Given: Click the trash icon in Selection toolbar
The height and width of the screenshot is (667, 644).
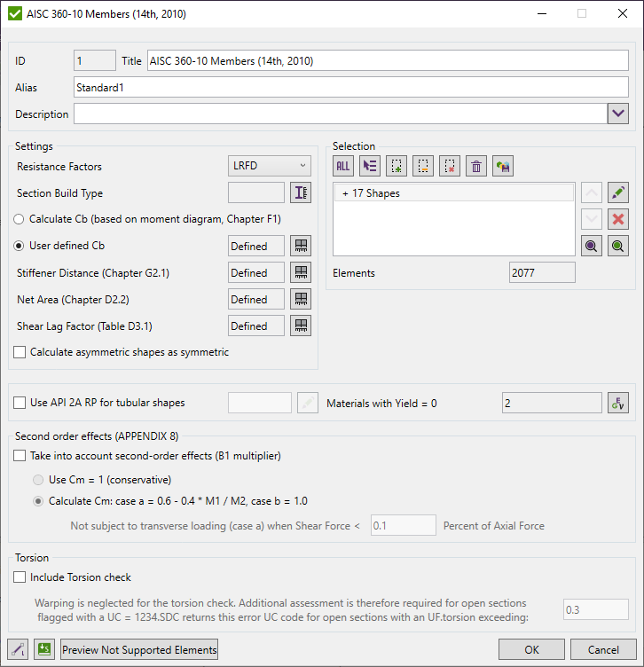Looking at the screenshot, I should point(476,166).
